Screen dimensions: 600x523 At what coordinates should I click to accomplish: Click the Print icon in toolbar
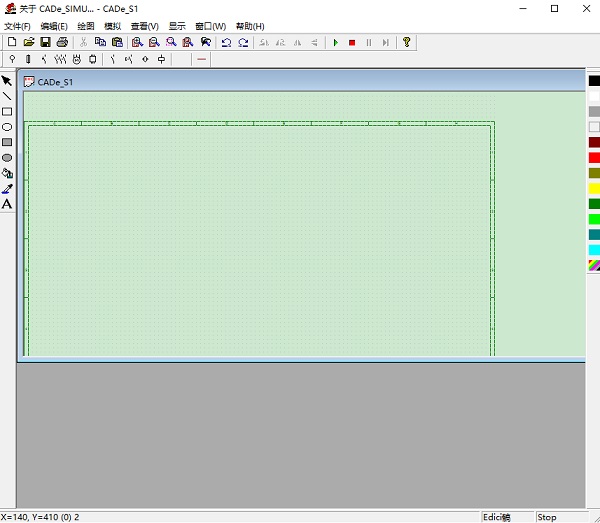coord(62,42)
